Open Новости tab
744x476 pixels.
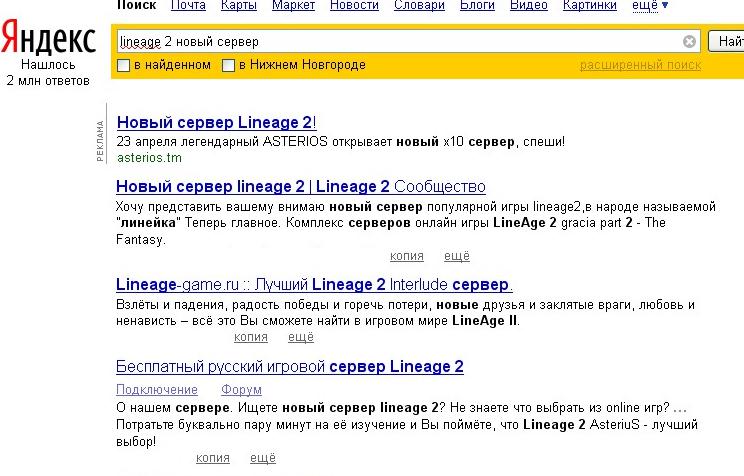pos(354,5)
